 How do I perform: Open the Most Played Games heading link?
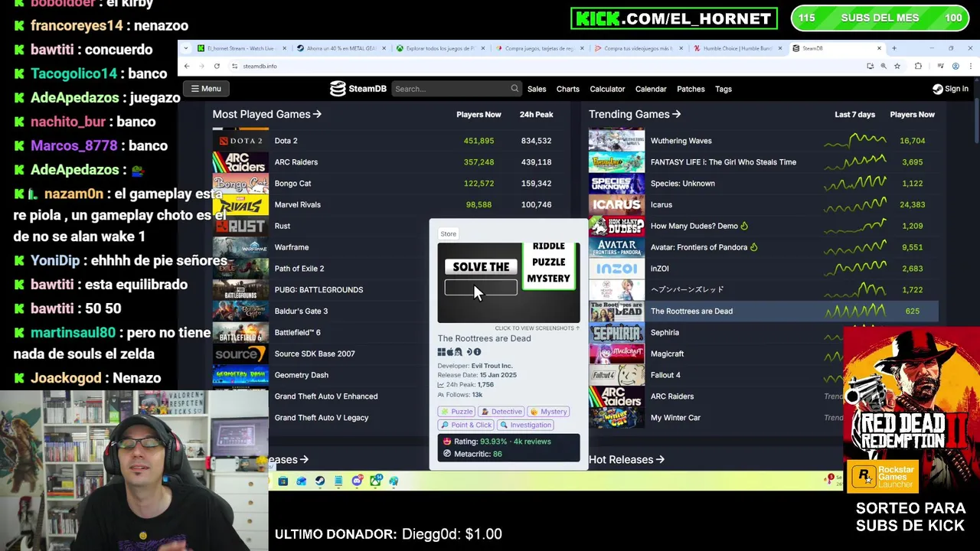click(x=266, y=114)
